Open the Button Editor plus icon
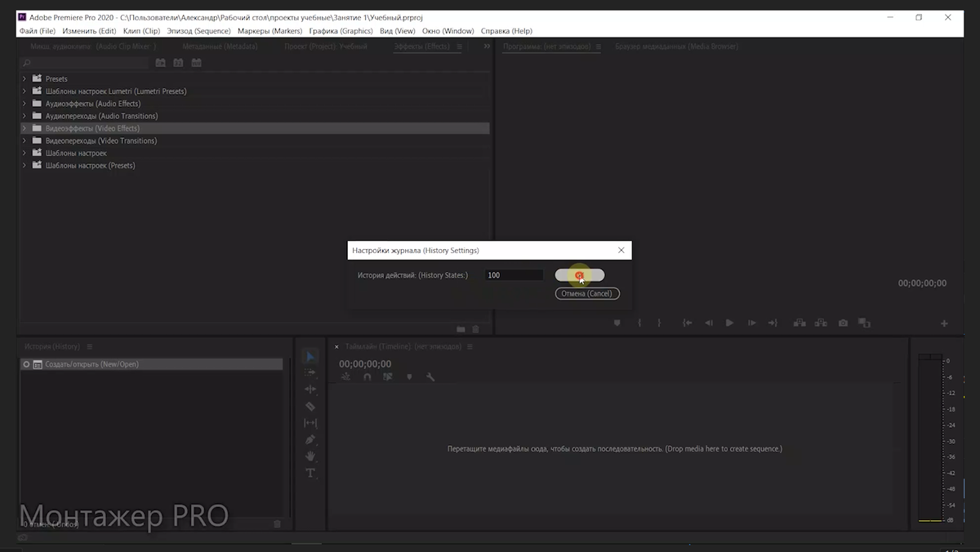Screen dimensions: 980x552 point(945,323)
